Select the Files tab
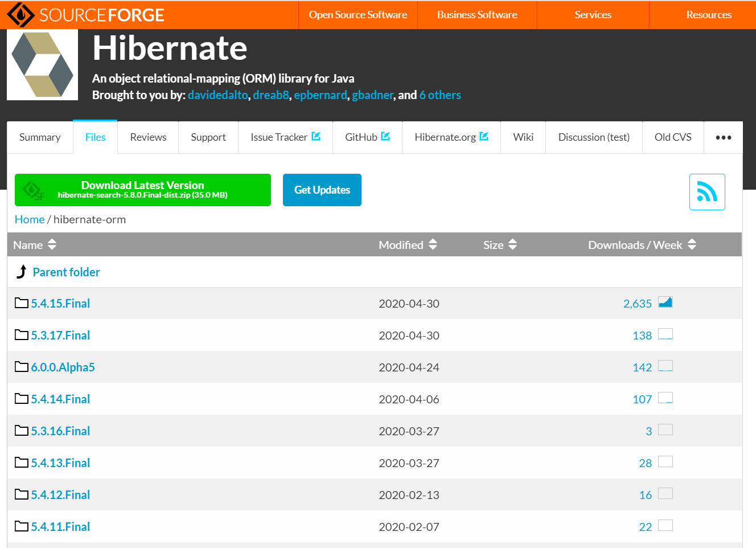Image resolution: width=756 pixels, height=548 pixels. coord(96,137)
